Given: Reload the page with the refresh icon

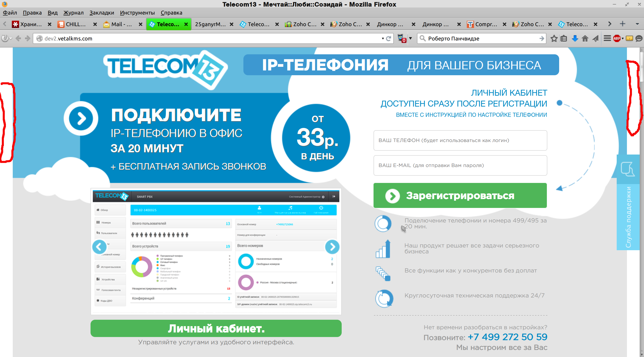Looking at the screenshot, I should (x=389, y=38).
